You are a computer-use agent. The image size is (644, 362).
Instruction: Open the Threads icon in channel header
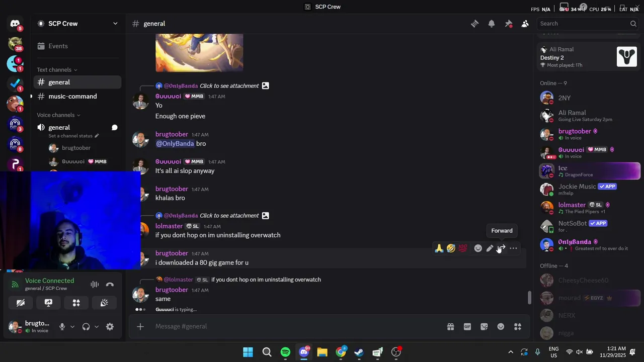(x=474, y=24)
